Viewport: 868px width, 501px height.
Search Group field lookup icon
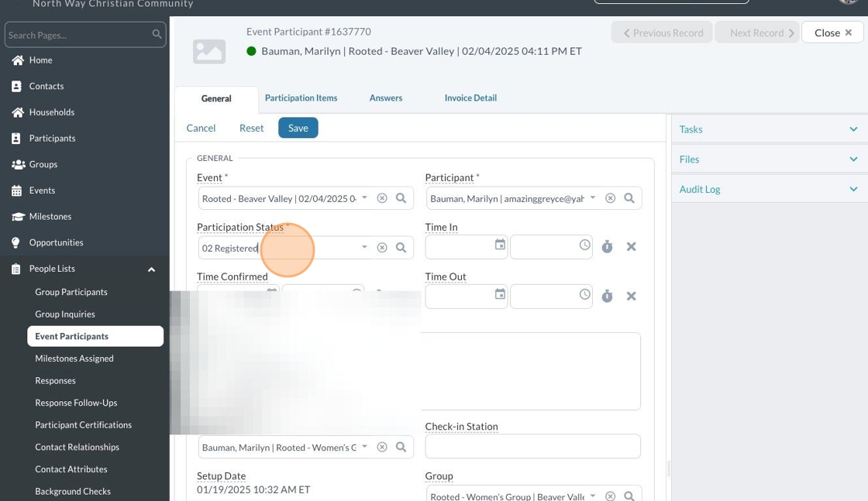629,496
